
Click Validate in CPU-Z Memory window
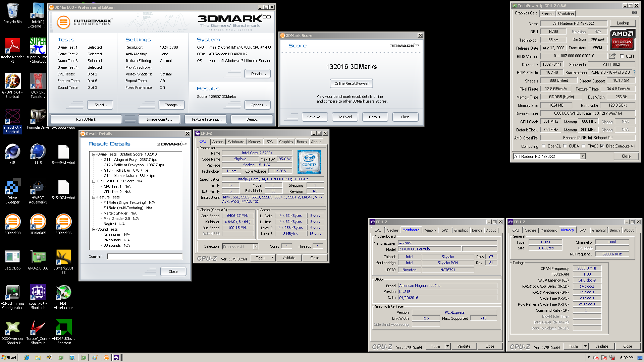[602, 346]
